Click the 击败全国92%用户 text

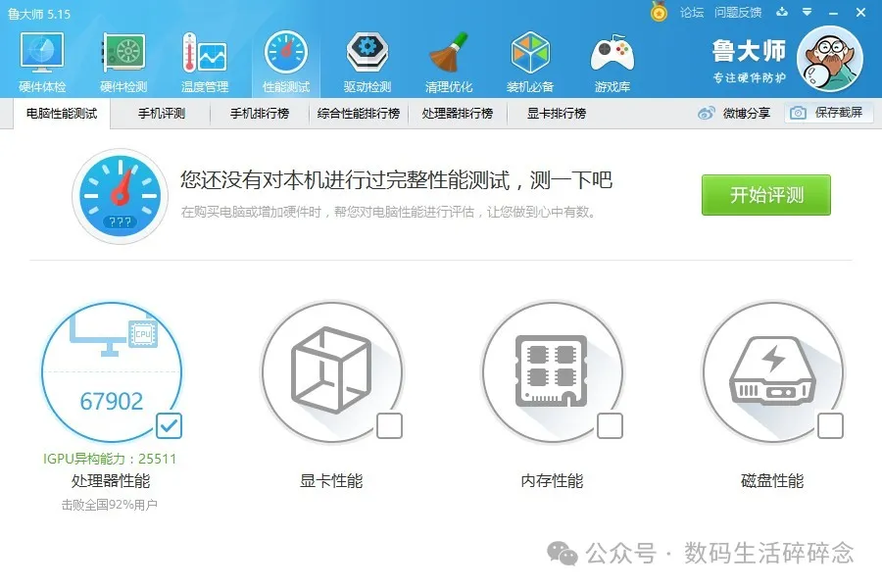pyautogui.click(x=110, y=505)
